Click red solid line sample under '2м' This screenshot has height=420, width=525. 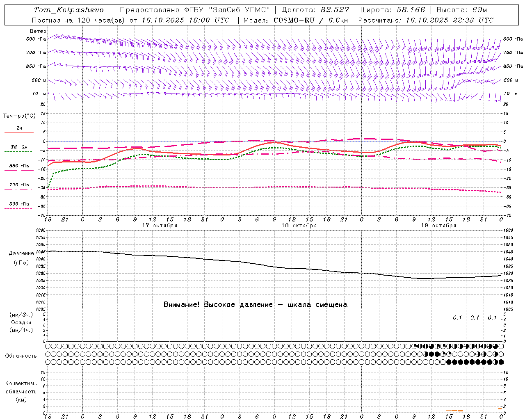tap(19, 132)
